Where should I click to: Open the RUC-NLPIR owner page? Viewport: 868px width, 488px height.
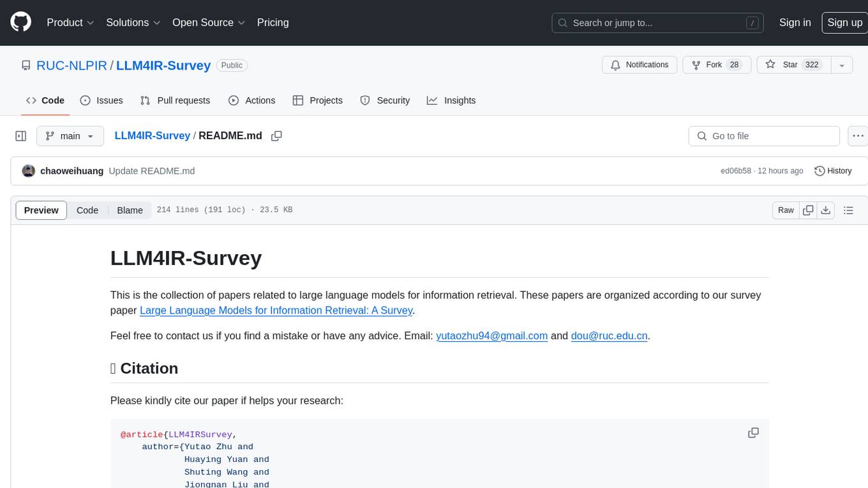(x=71, y=65)
